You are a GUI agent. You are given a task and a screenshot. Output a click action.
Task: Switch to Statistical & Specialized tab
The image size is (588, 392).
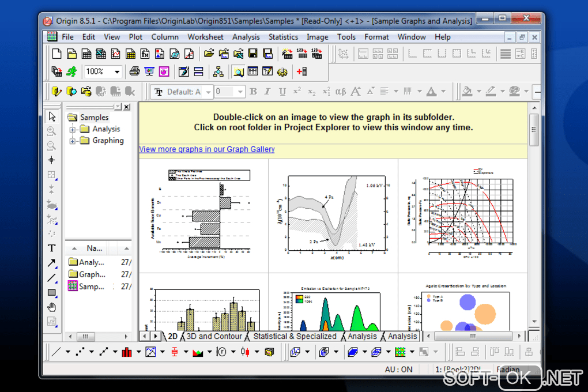(295, 336)
